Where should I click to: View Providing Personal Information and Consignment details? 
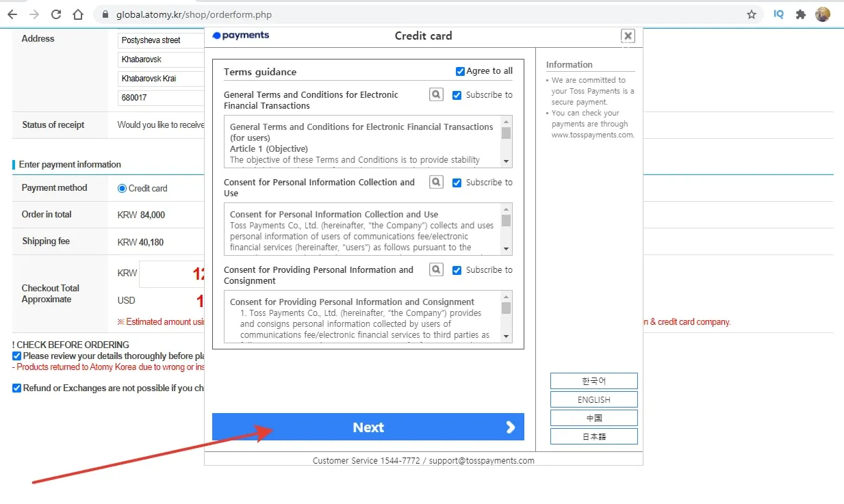pyautogui.click(x=436, y=269)
